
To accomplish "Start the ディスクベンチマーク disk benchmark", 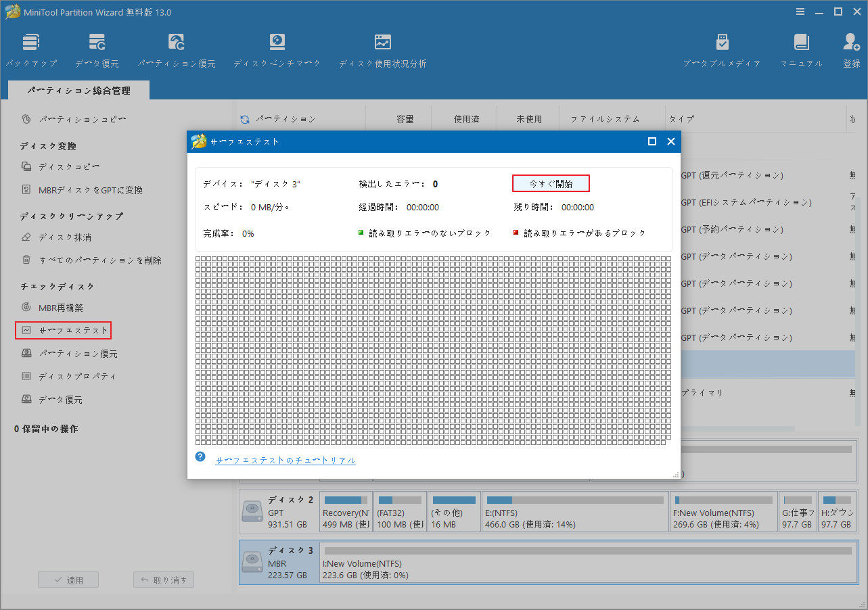I will click(276, 48).
